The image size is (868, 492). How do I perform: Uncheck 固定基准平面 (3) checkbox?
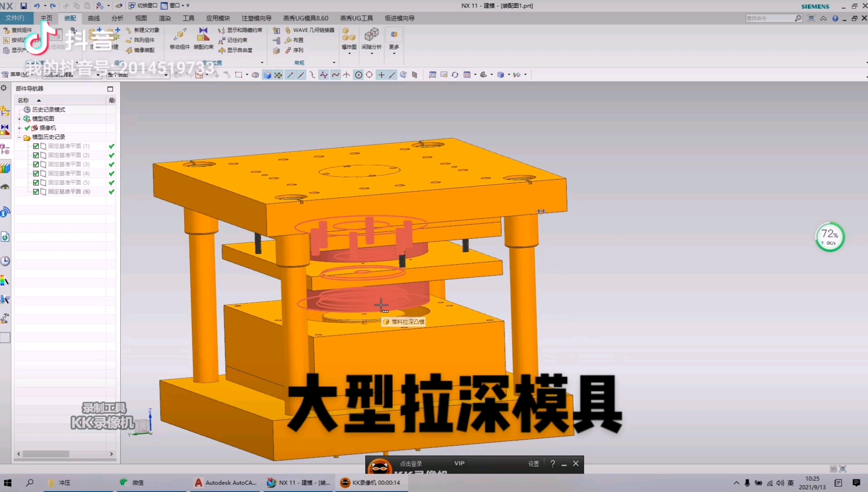tap(36, 164)
